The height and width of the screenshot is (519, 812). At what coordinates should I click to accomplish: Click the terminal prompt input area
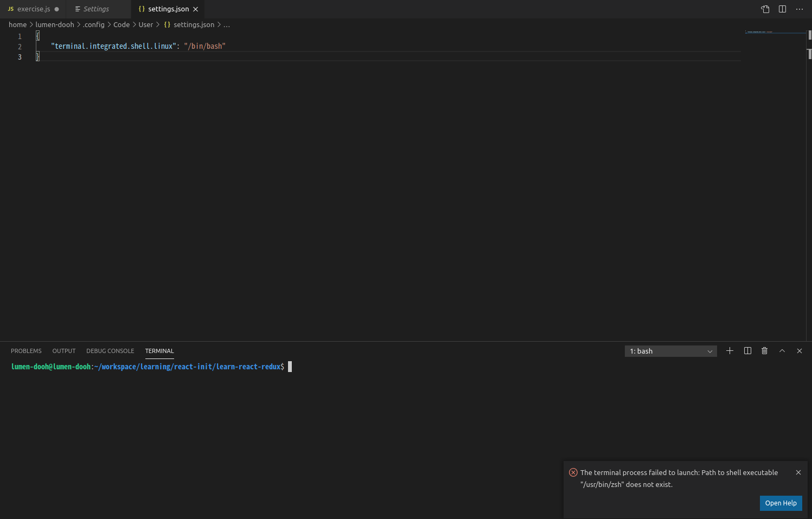coord(290,367)
